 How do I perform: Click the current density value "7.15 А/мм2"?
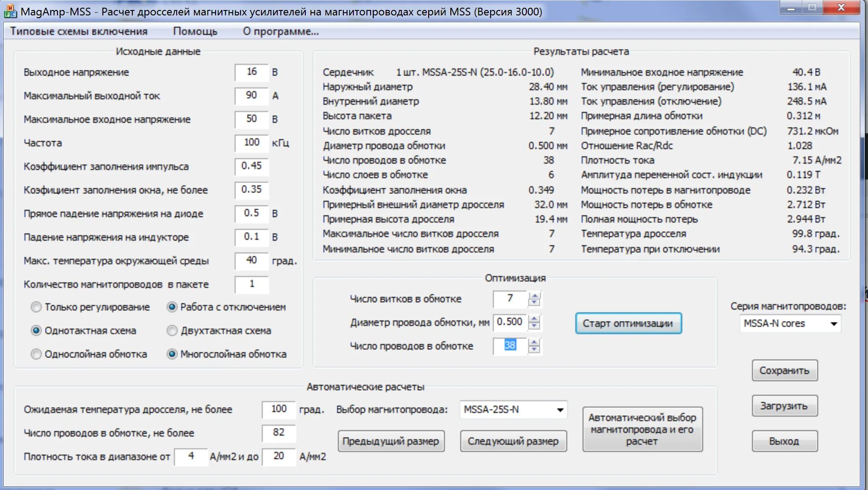pos(817,160)
